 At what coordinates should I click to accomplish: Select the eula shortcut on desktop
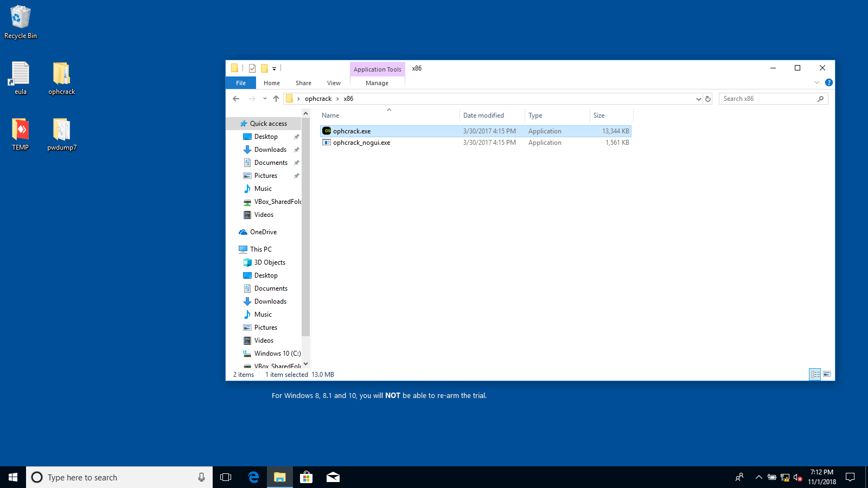[21, 78]
